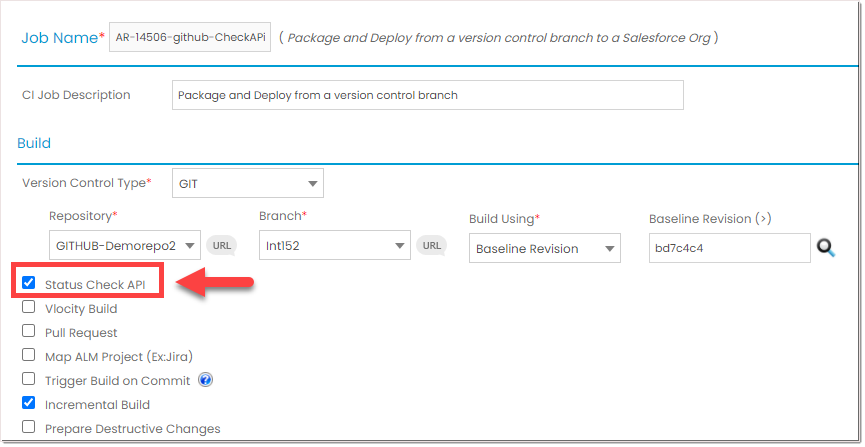Uncheck the Status Check API checkbox
865x447 pixels.
click(x=29, y=284)
